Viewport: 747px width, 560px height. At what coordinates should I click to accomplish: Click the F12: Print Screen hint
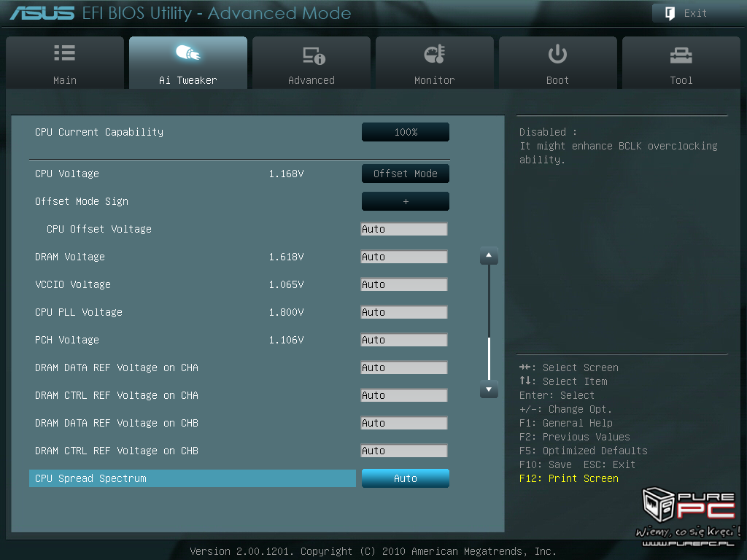(569, 478)
